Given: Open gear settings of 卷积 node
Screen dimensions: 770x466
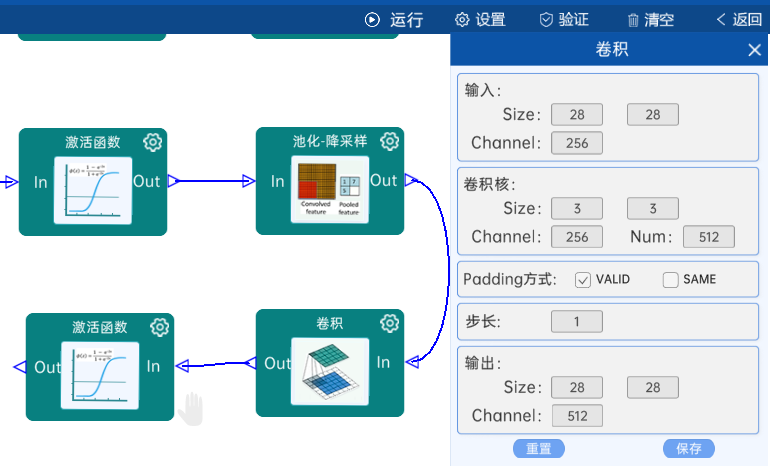Looking at the screenshot, I should click(x=389, y=323).
